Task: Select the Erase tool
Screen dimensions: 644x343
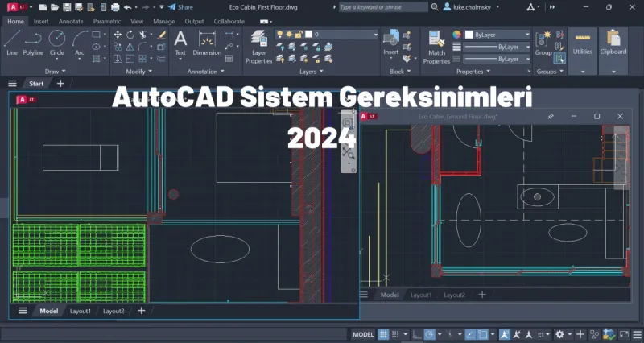Action: click(162, 35)
